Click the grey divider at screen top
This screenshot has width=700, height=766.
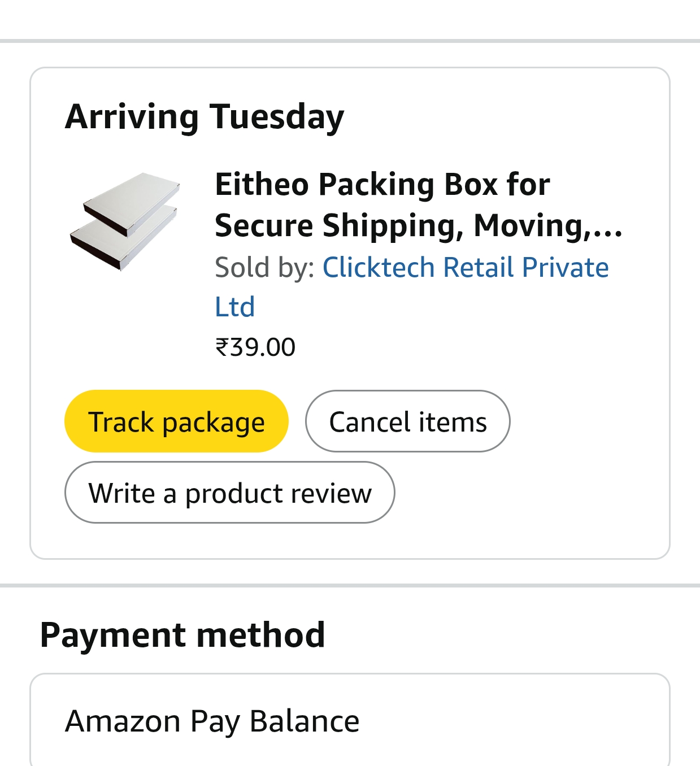click(350, 41)
